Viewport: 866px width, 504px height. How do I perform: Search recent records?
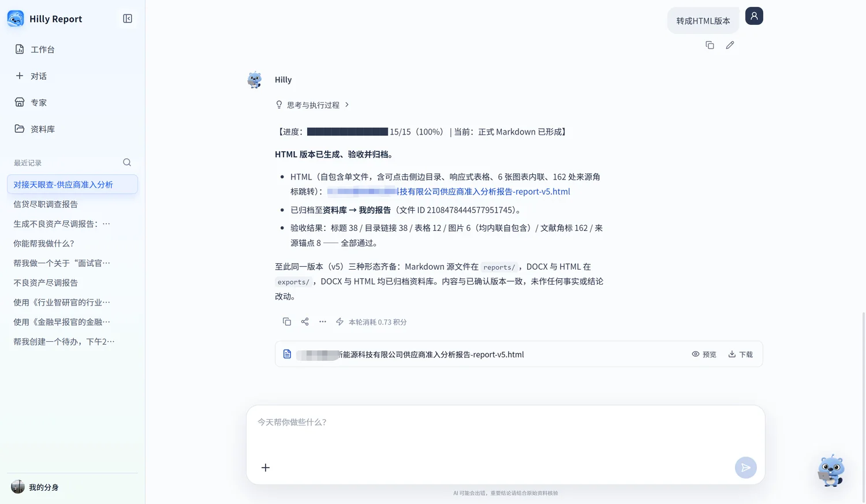127,162
